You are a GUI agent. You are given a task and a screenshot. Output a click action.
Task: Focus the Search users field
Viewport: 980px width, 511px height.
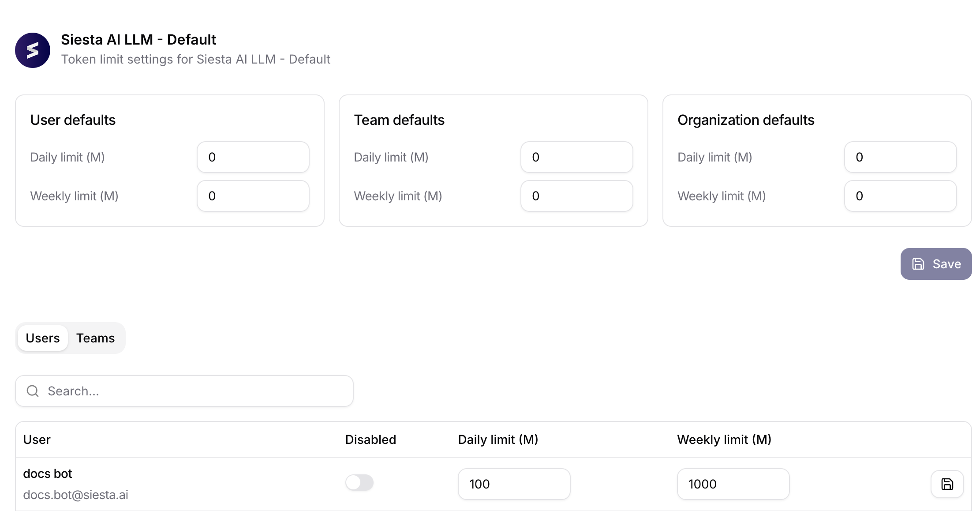click(x=184, y=391)
